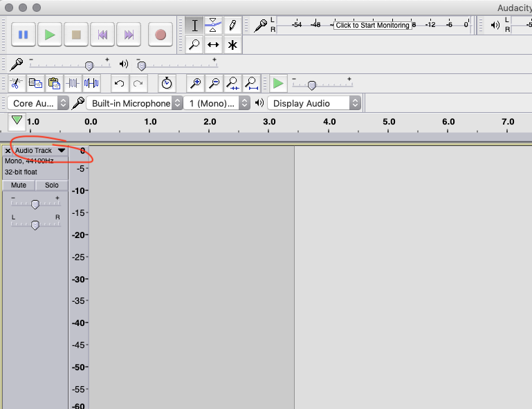Click the mixer toolbar microphone icon
The image size is (532, 409).
point(17,64)
